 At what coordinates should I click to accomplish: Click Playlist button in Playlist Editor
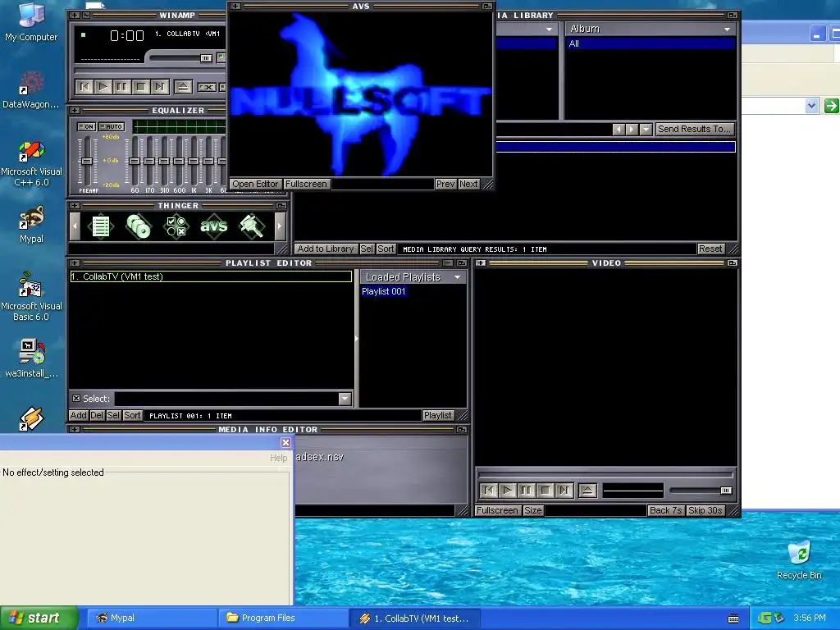pos(438,415)
